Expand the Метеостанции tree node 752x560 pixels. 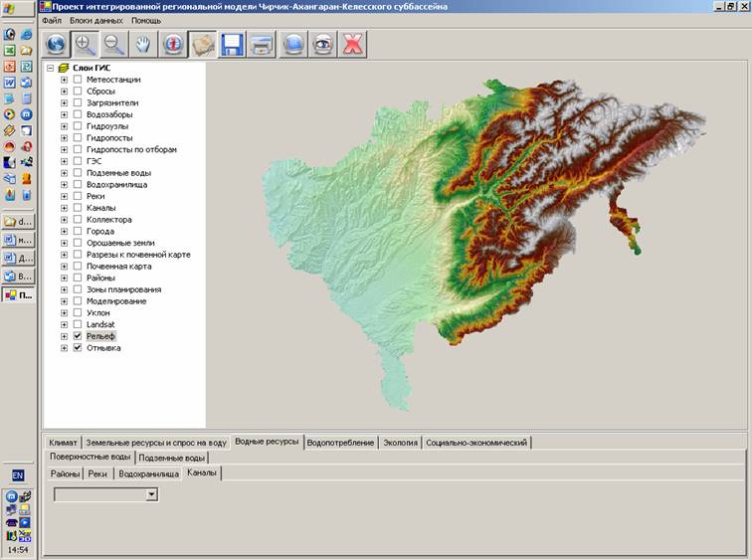tap(64, 80)
